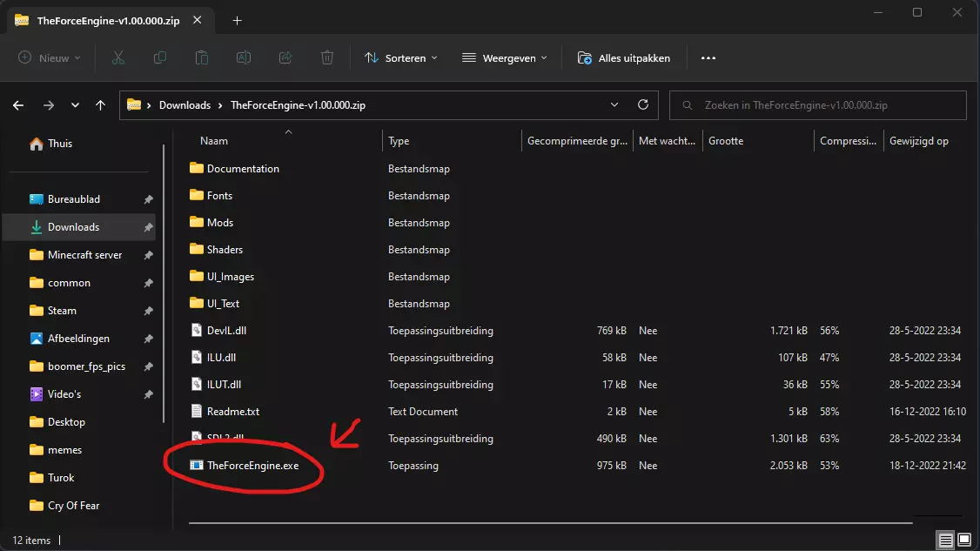The width and height of the screenshot is (980, 551).
Task: Open Minecraft server in sidebar
Action: pos(84,255)
